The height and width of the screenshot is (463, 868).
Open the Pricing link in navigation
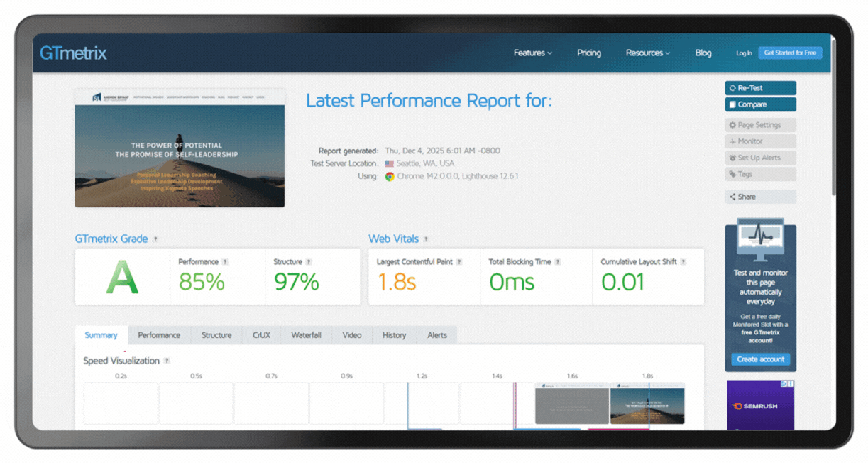pyautogui.click(x=588, y=53)
